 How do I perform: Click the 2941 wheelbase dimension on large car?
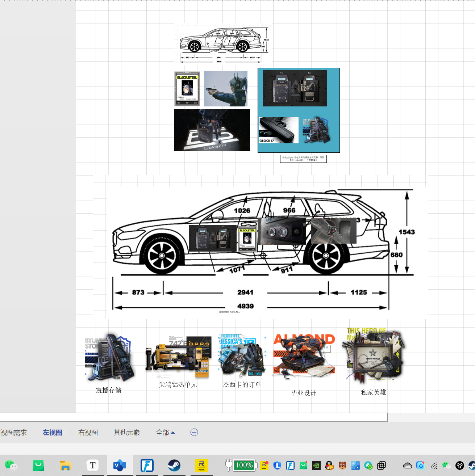[x=245, y=292]
